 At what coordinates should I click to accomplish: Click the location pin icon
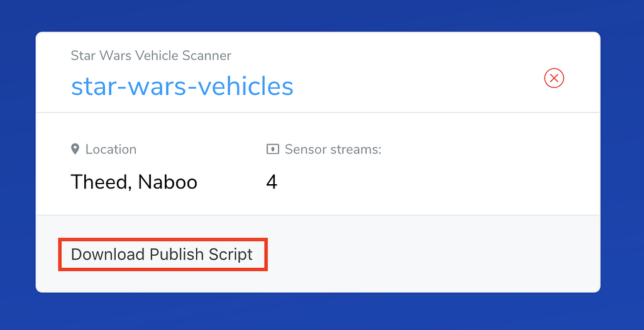pos(75,149)
